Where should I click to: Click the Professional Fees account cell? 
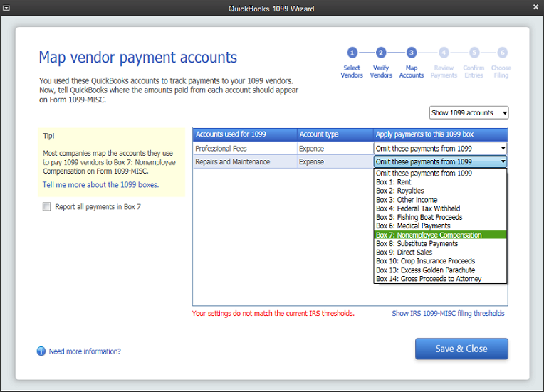(x=245, y=149)
